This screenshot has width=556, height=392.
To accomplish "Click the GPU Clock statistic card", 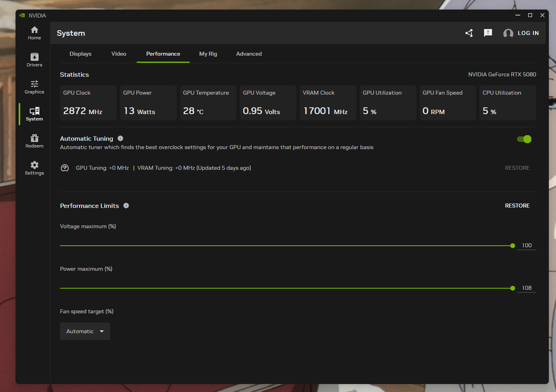I will (88, 103).
